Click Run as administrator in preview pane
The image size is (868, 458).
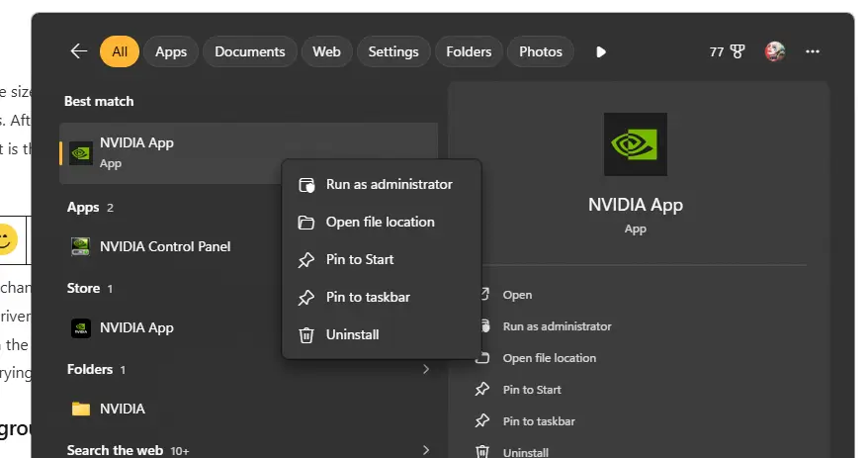click(x=557, y=326)
